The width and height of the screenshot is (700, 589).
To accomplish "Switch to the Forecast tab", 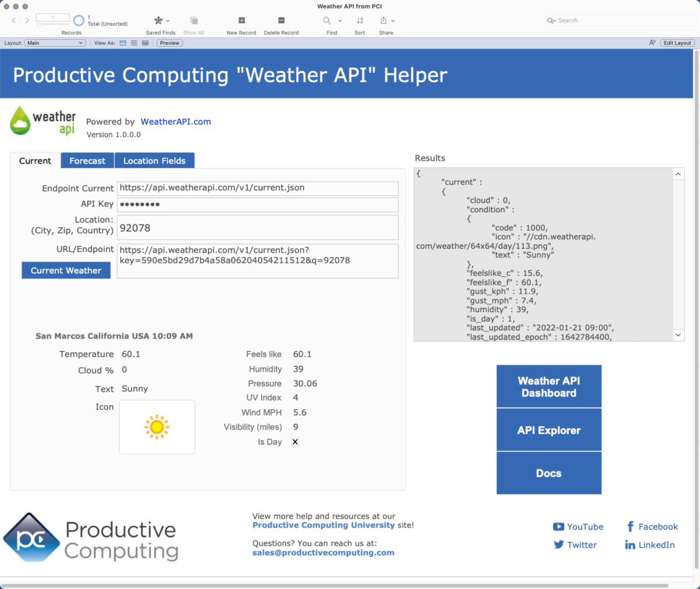I will tap(87, 161).
